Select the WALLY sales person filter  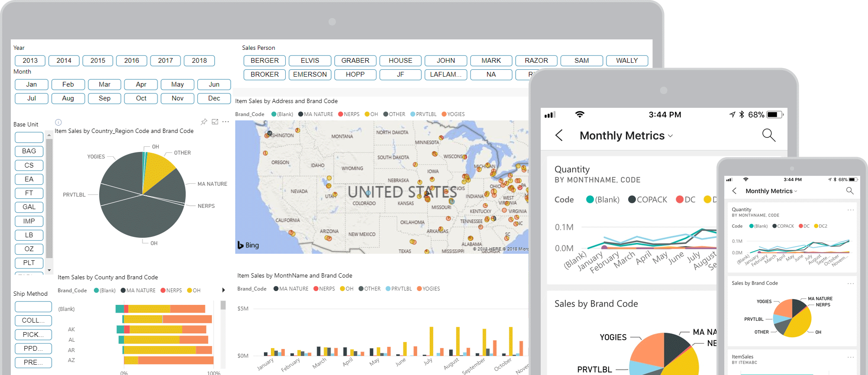(x=626, y=61)
